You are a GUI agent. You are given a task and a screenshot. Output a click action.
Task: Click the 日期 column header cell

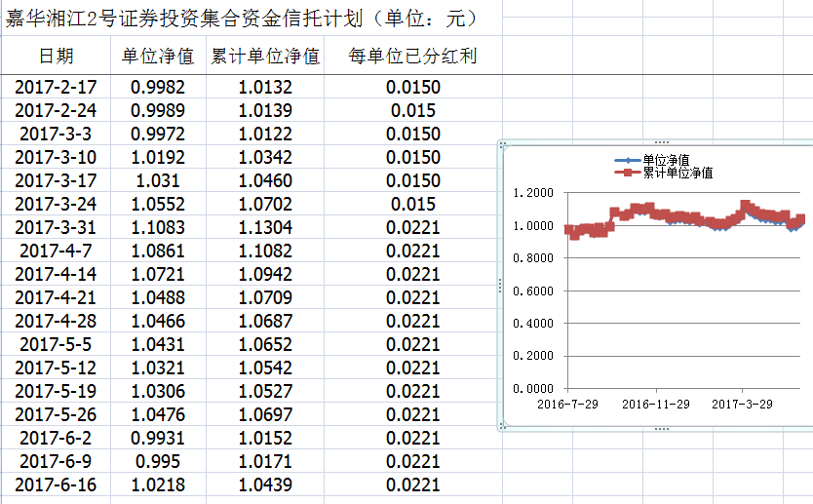(56, 57)
